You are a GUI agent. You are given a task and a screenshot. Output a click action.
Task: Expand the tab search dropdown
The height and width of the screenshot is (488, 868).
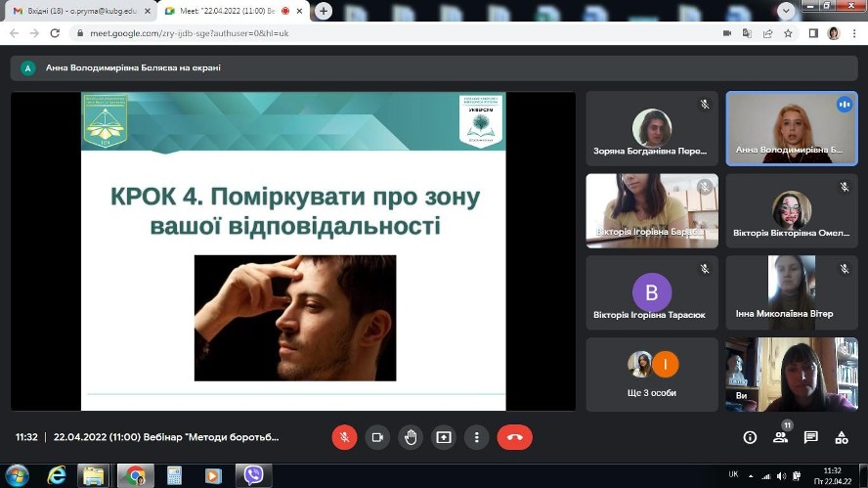click(786, 11)
